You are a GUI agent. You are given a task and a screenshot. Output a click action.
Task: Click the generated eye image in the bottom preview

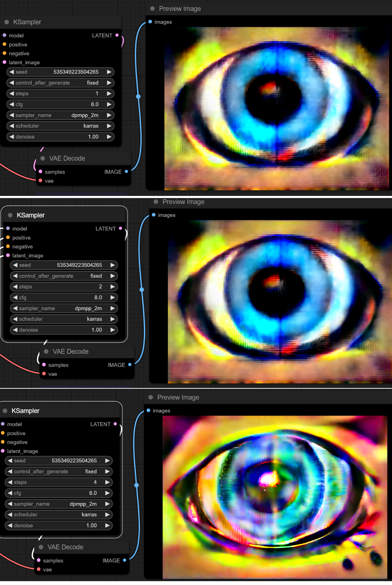tap(275, 496)
